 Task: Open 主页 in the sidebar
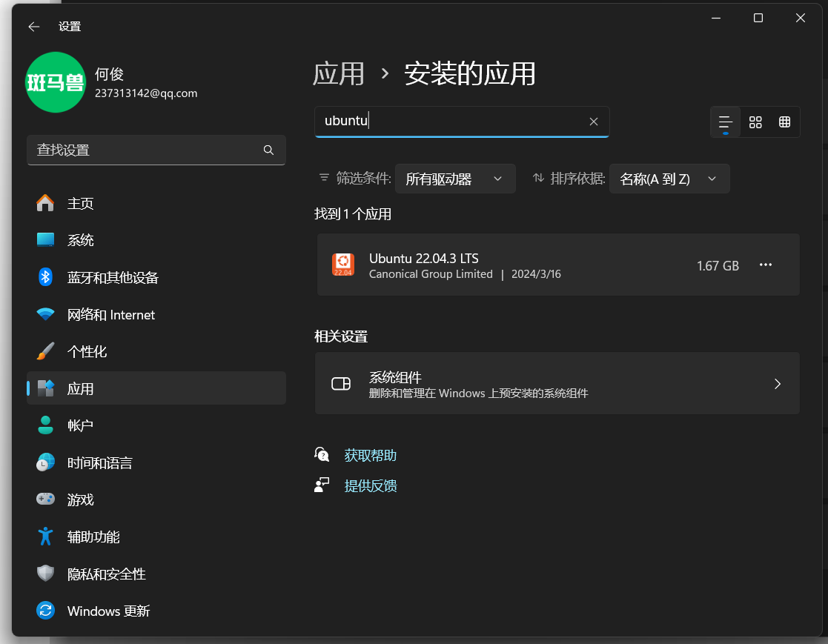(x=156, y=203)
